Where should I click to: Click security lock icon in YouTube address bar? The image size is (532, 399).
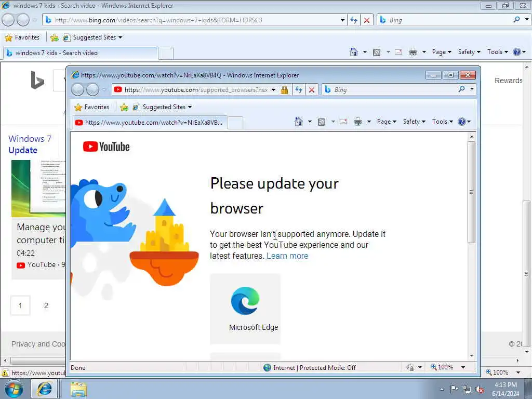click(x=284, y=89)
